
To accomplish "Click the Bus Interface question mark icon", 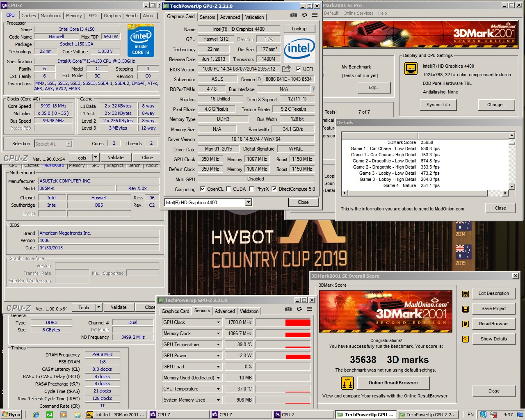I will click(x=313, y=89).
